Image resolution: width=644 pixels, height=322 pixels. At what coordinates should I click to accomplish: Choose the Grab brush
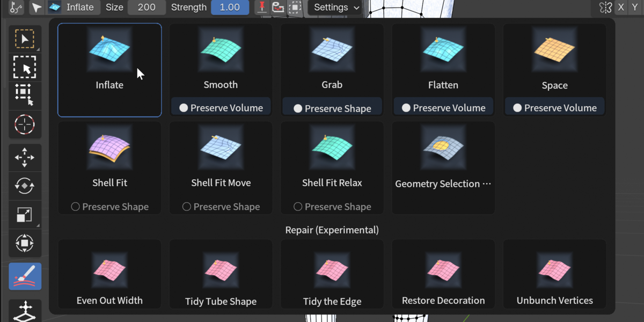pyautogui.click(x=332, y=60)
